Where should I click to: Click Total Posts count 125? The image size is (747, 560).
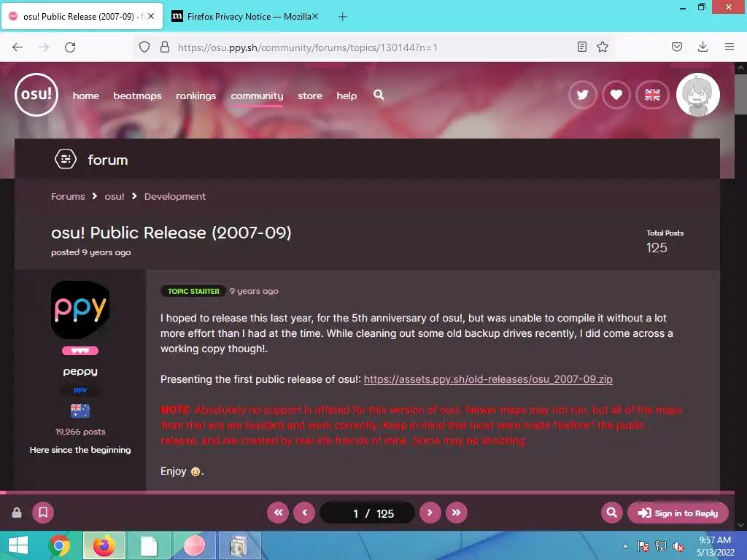click(x=657, y=248)
